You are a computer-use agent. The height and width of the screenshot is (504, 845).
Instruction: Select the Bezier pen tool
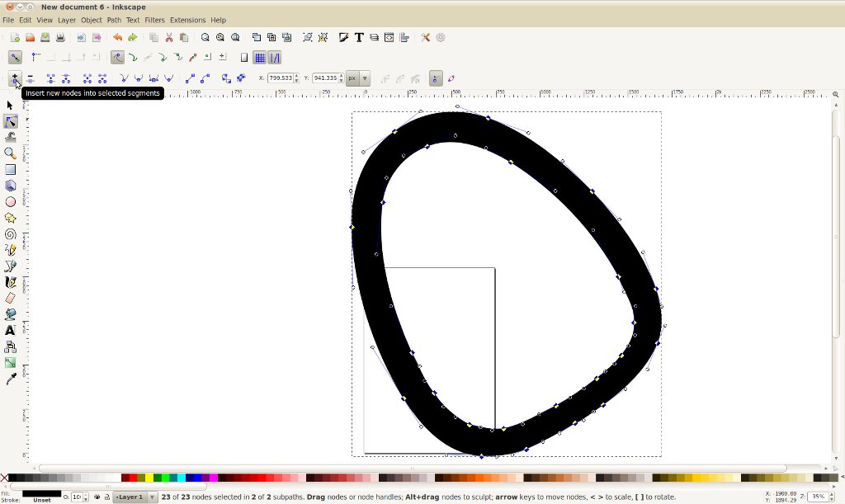tap(10, 266)
